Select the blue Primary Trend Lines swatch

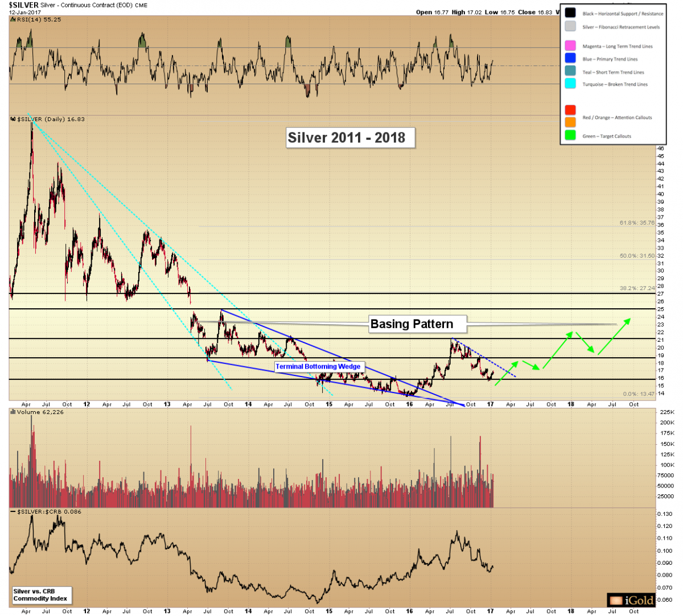(x=570, y=59)
